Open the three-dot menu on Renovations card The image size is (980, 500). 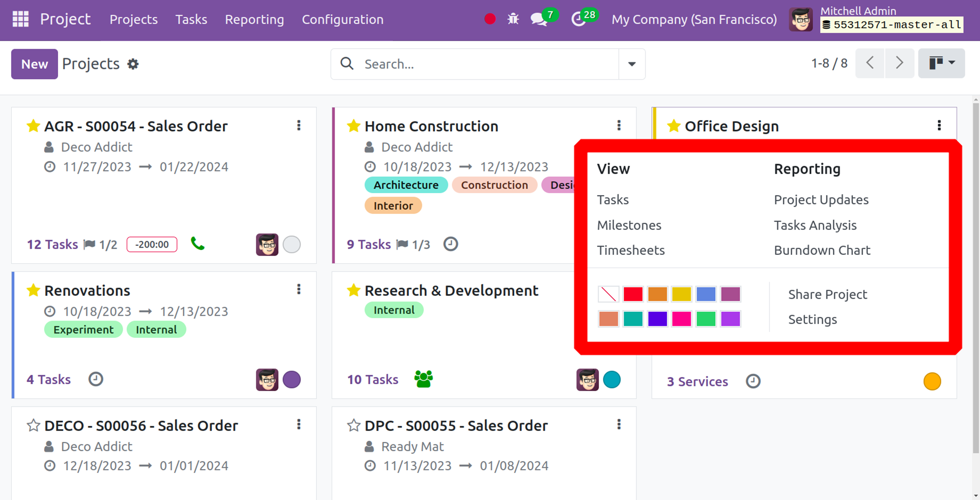[x=299, y=290]
